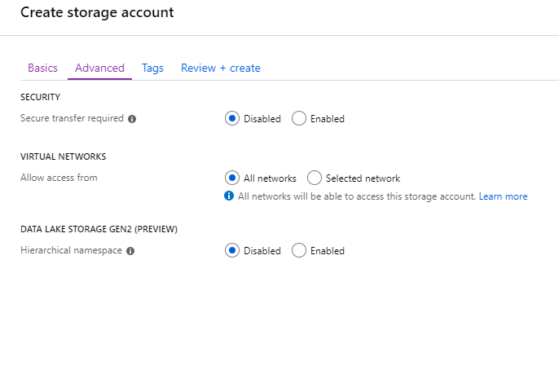Go to the Review + create tab
This screenshot has height=392, width=559.
pyautogui.click(x=220, y=68)
